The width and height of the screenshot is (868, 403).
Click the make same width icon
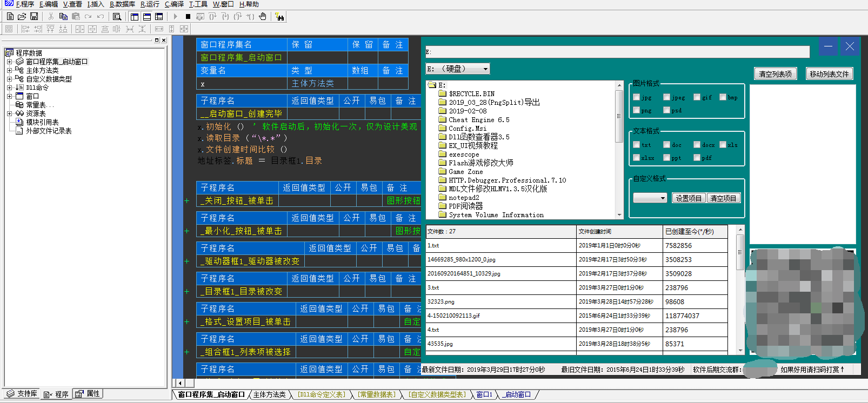point(159,29)
